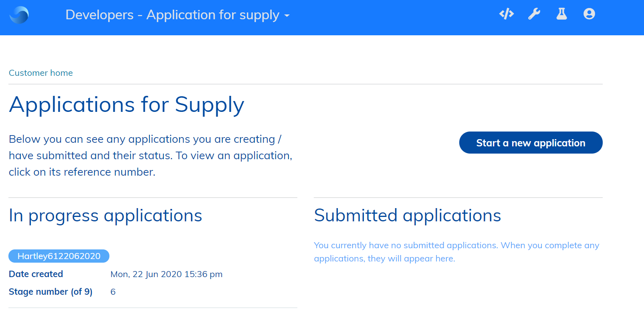The image size is (644, 322).
Task: Click the 'Date created' label
Action: 36,274
